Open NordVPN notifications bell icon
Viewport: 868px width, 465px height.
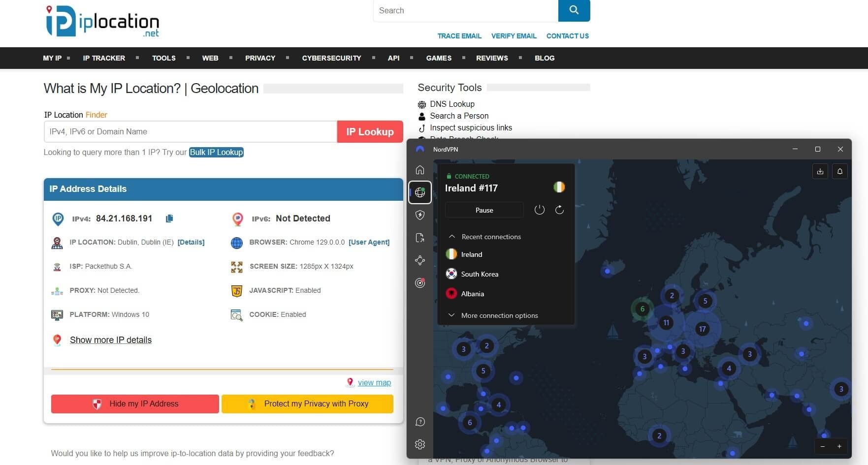(x=840, y=171)
